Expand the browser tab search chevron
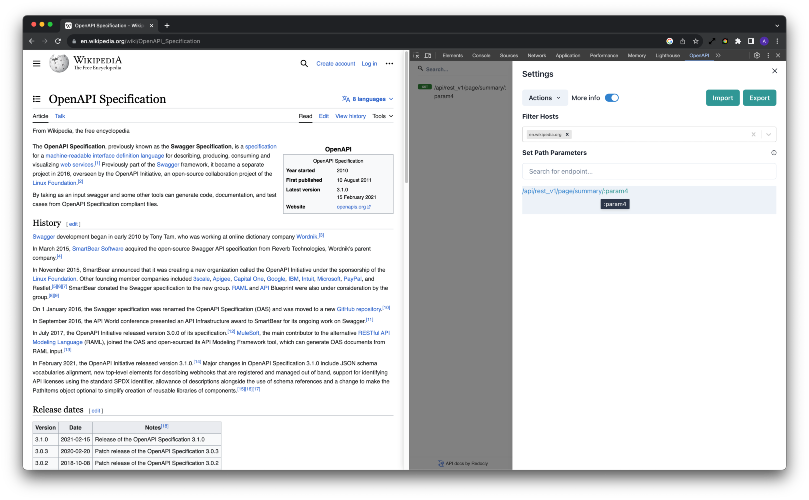Viewport: 809px width, 500px height. coord(777,25)
